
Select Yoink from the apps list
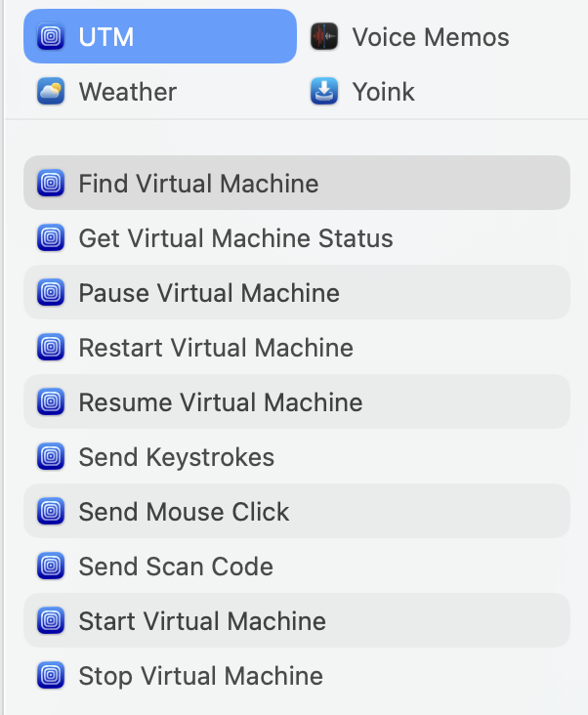click(383, 92)
